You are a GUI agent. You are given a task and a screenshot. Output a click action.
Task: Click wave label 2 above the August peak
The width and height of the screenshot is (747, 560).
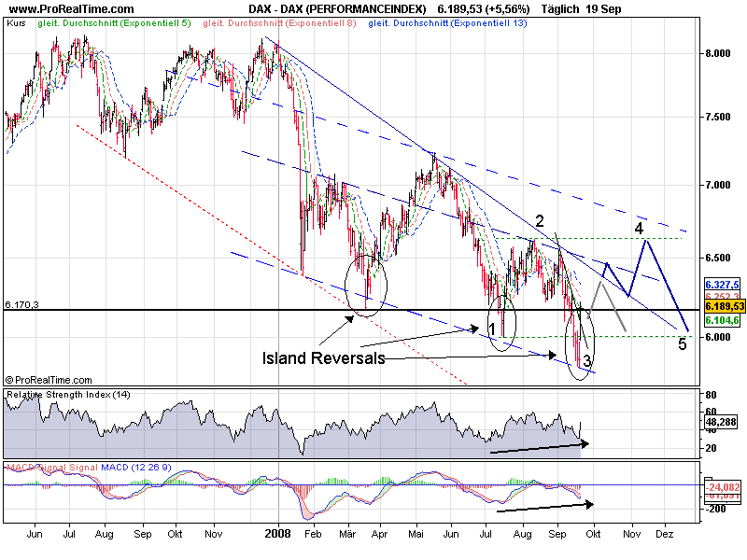click(x=540, y=221)
